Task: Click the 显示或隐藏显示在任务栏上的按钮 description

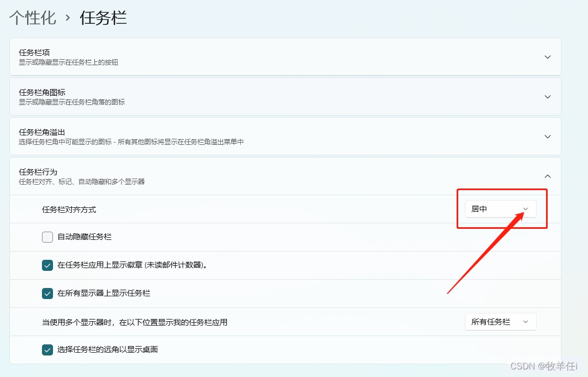Action: 68,62
